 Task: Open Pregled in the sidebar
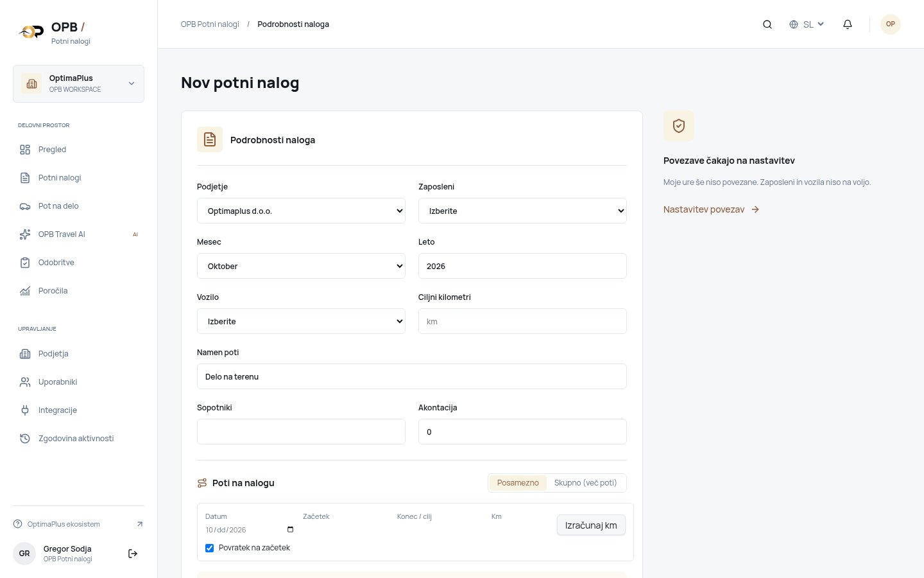click(x=78, y=150)
